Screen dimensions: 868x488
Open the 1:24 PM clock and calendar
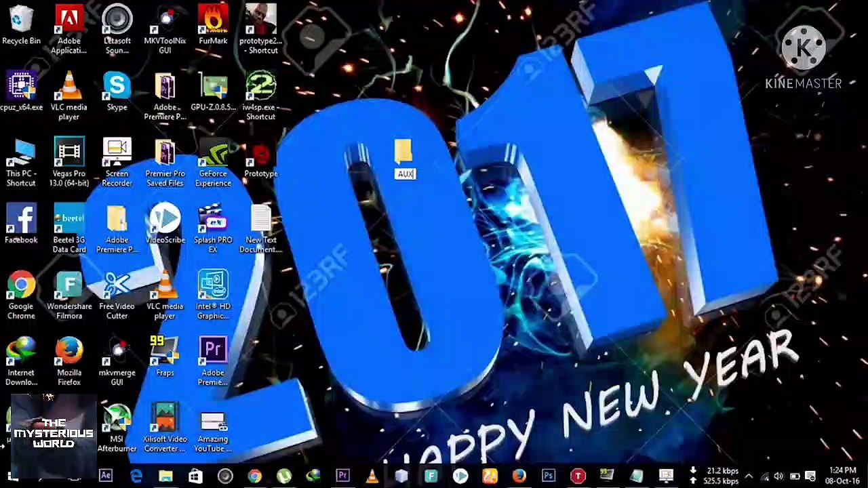point(842,476)
